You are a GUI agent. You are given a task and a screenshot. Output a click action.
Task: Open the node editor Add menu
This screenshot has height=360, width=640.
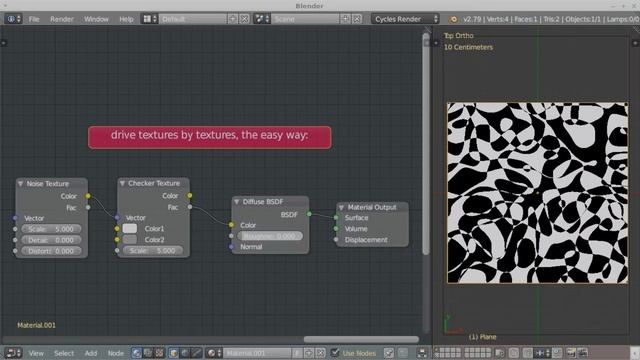pos(91,353)
